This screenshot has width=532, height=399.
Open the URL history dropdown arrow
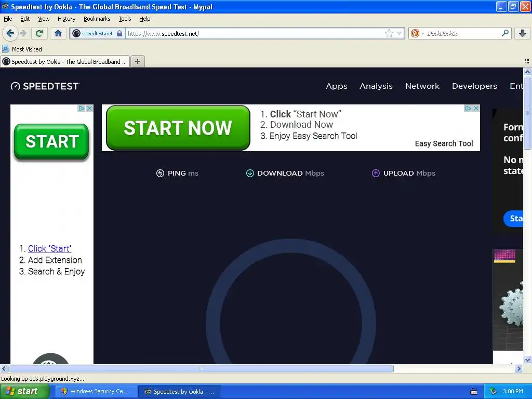pos(400,33)
